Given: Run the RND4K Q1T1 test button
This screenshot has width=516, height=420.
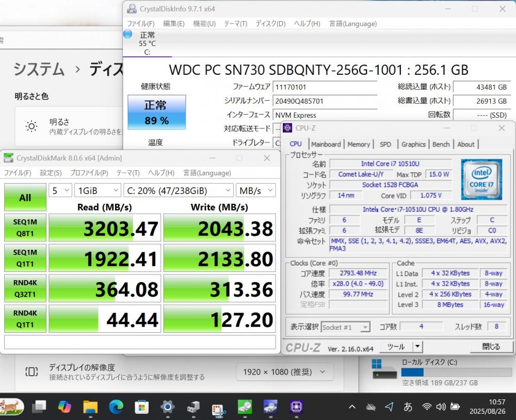Looking at the screenshot, I should click(x=25, y=319).
